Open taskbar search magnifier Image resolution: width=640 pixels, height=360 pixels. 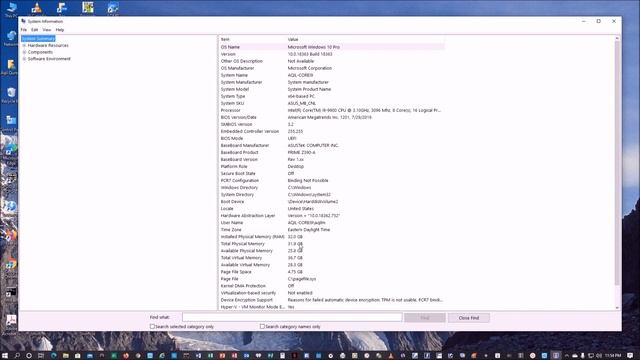(17, 356)
